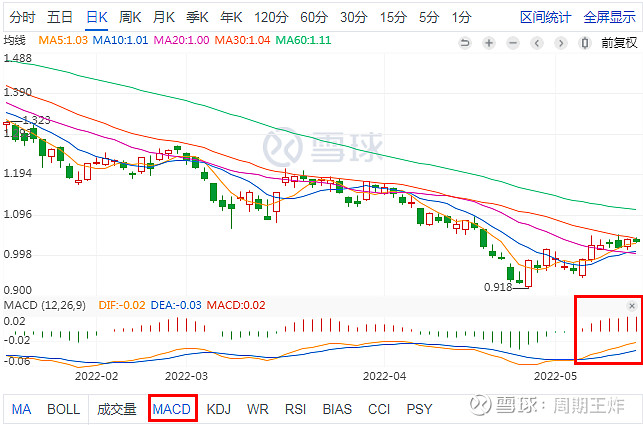Image resolution: width=643 pixels, height=425 pixels.
Task: Click DEA:-0.03 value text
Action: click(x=176, y=305)
